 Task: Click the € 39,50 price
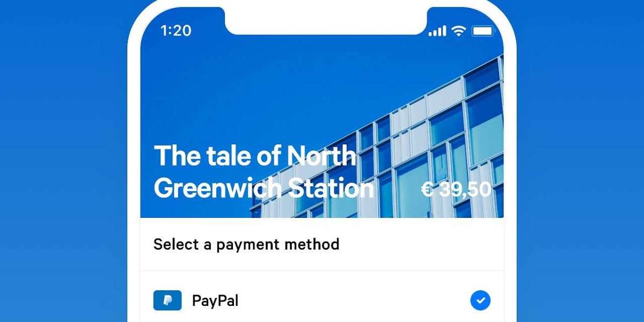coord(456,189)
